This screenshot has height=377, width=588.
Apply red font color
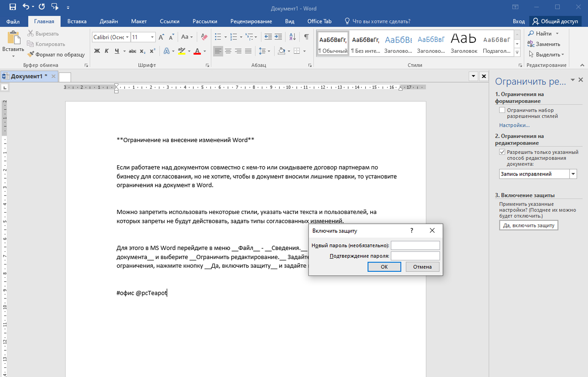point(197,51)
